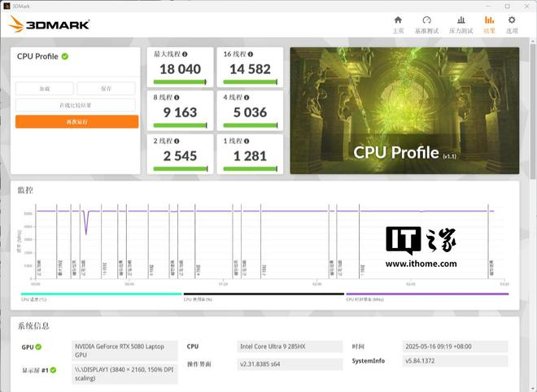Image resolution: width=537 pixels, height=392 pixels.
Task: Click the 14 582 score value
Action: (x=250, y=69)
